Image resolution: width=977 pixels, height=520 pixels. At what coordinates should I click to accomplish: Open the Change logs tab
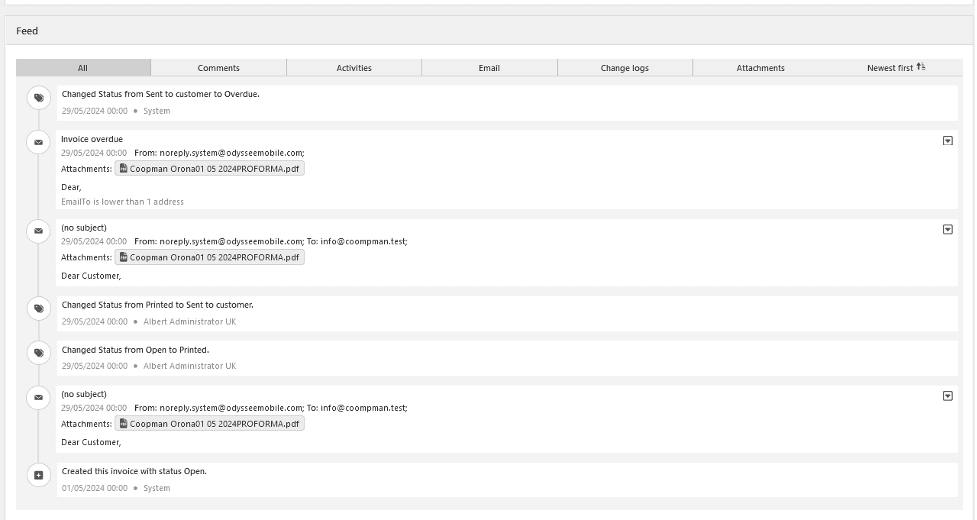click(x=624, y=68)
